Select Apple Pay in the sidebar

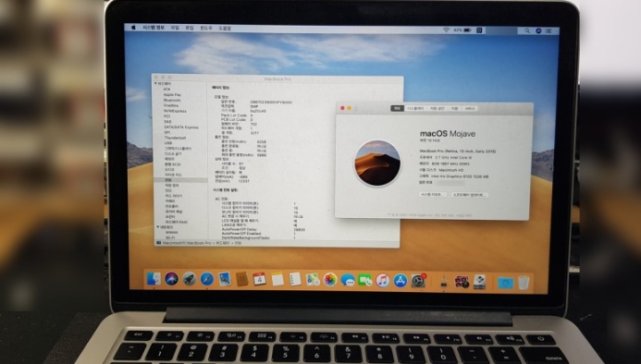pos(172,95)
